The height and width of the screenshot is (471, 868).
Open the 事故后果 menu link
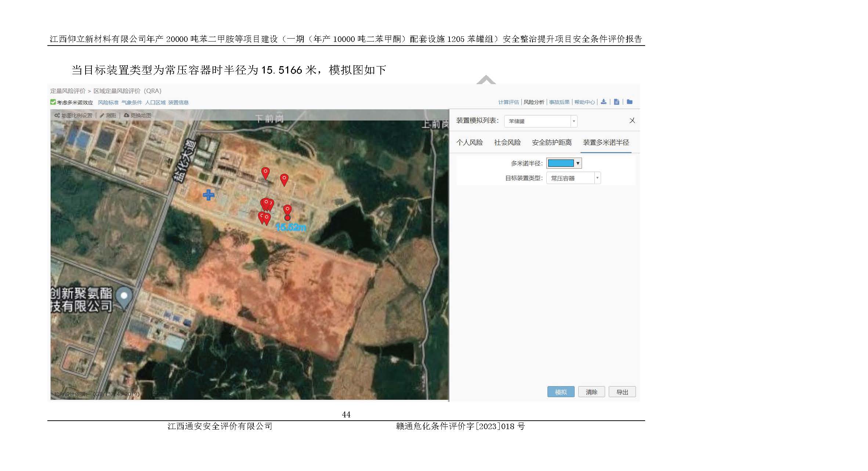click(x=559, y=102)
